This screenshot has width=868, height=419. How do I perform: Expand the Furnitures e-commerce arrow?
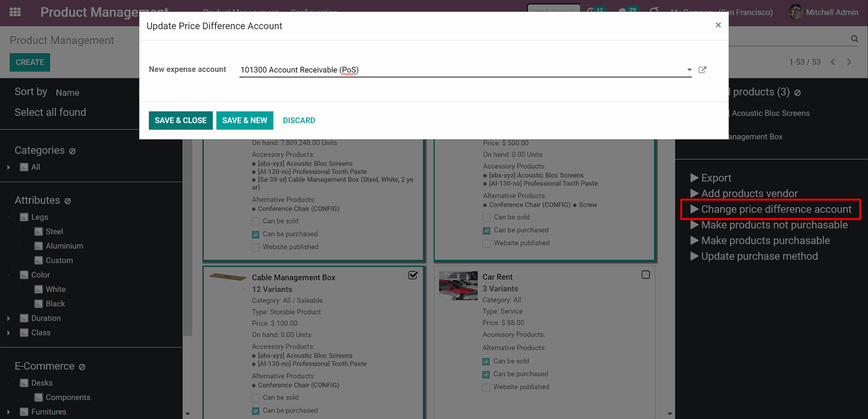click(x=8, y=412)
